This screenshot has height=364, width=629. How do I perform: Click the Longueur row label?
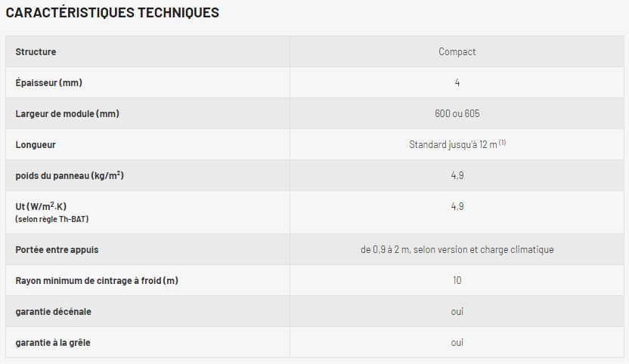pyautogui.click(x=36, y=144)
